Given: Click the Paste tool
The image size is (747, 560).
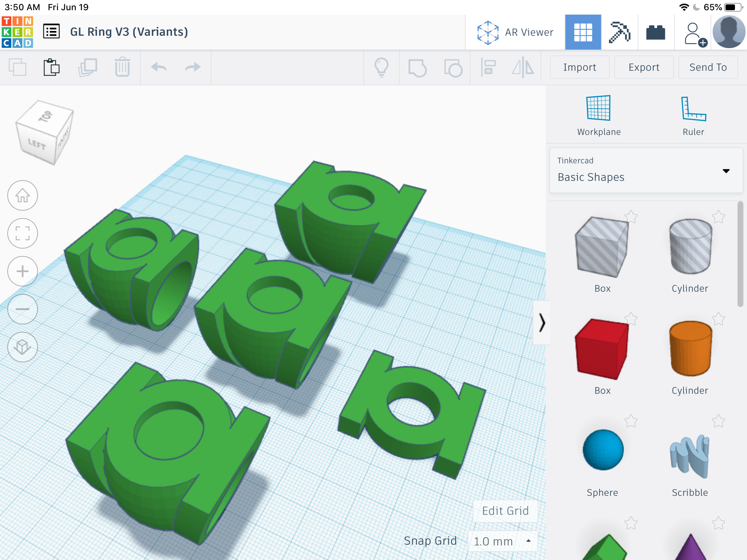Looking at the screenshot, I should point(51,67).
